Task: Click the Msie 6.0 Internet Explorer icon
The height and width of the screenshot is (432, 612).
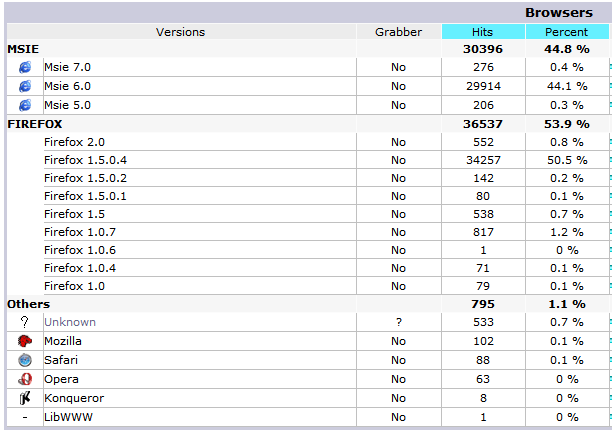Action: pos(25,86)
